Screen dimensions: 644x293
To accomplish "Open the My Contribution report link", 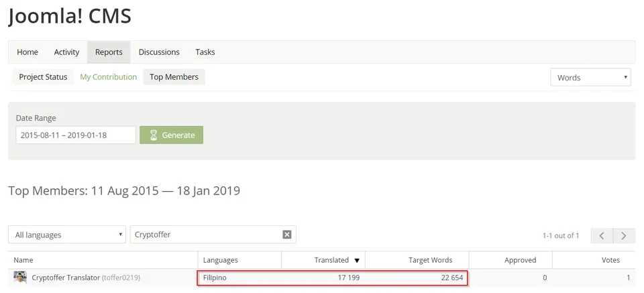I will (109, 76).
